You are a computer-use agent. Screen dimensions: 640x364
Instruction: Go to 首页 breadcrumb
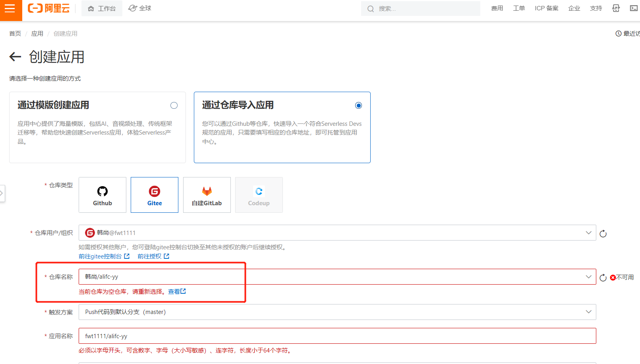click(x=15, y=34)
